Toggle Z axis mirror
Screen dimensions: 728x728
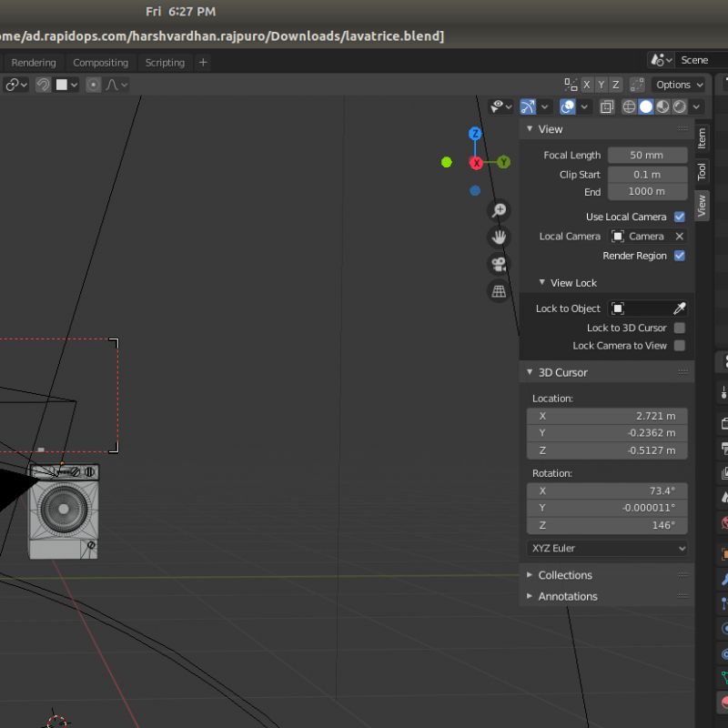click(616, 85)
